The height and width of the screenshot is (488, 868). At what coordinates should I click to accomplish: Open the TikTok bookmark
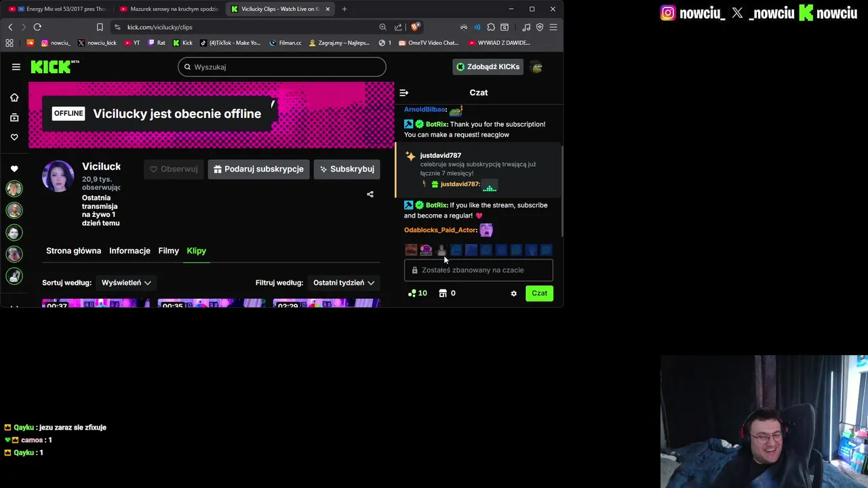[x=230, y=43]
